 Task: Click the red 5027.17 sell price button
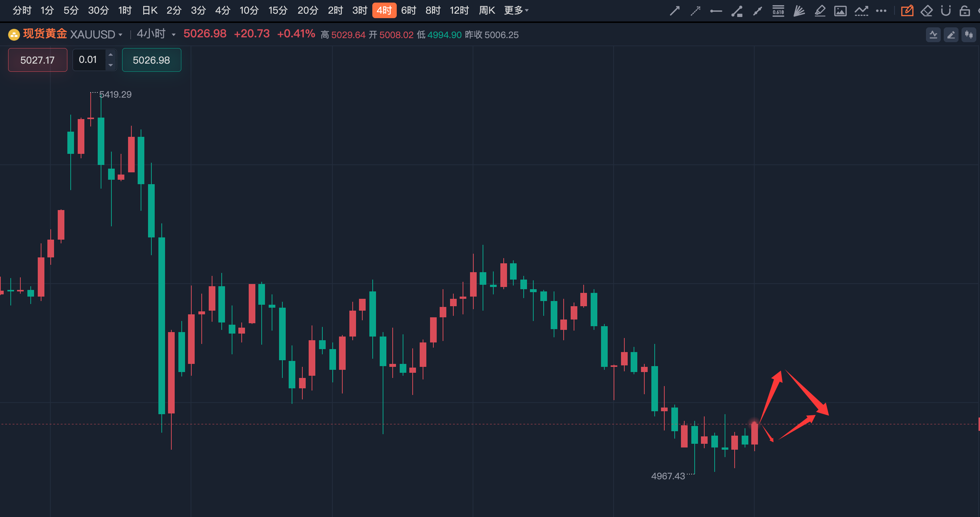pyautogui.click(x=38, y=60)
